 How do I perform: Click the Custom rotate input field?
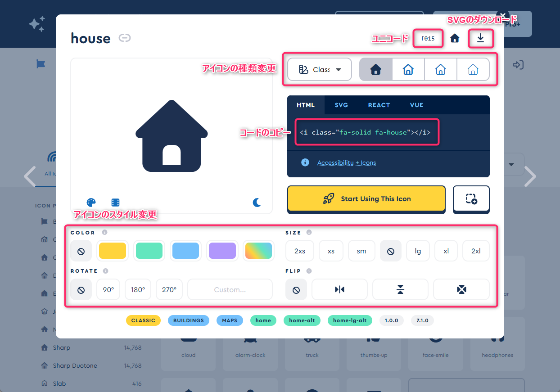click(230, 289)
